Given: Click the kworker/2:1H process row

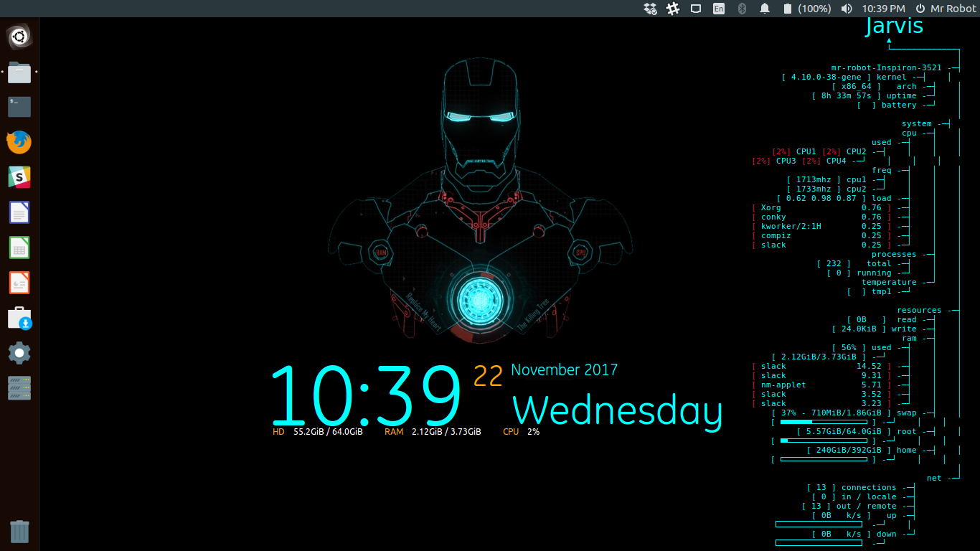Looking at the screenshot, I should (821, 226).
